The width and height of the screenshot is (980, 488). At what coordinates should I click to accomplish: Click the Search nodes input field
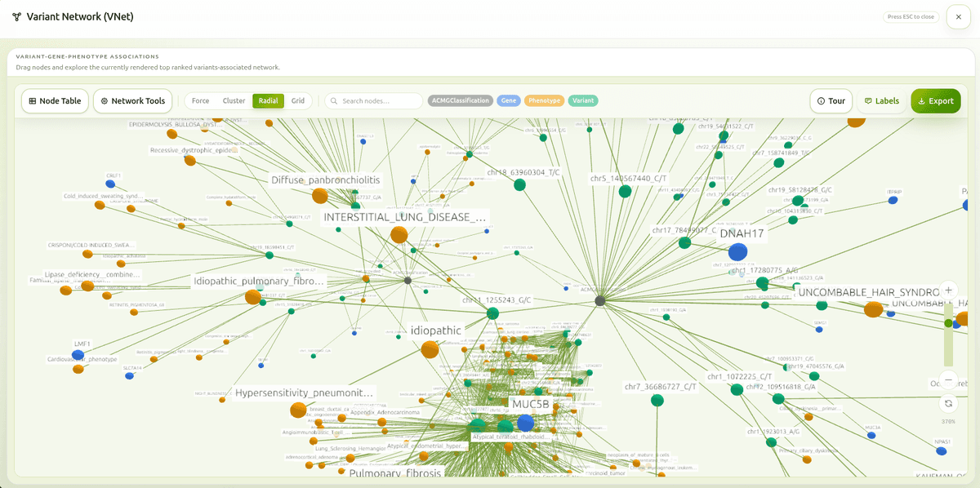(x=376, y=100)
